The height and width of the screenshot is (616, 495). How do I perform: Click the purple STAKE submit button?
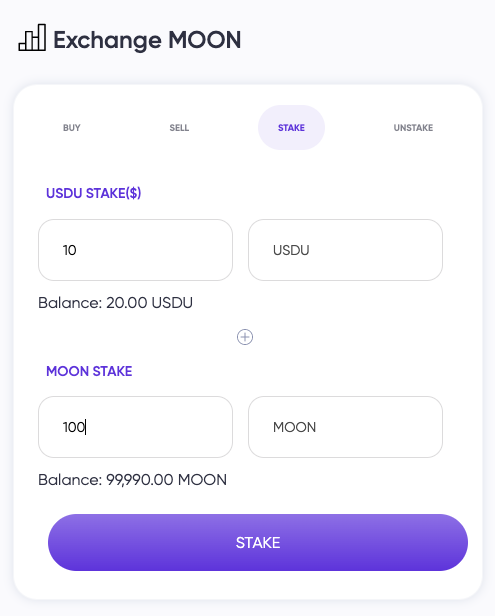point(258,542)
